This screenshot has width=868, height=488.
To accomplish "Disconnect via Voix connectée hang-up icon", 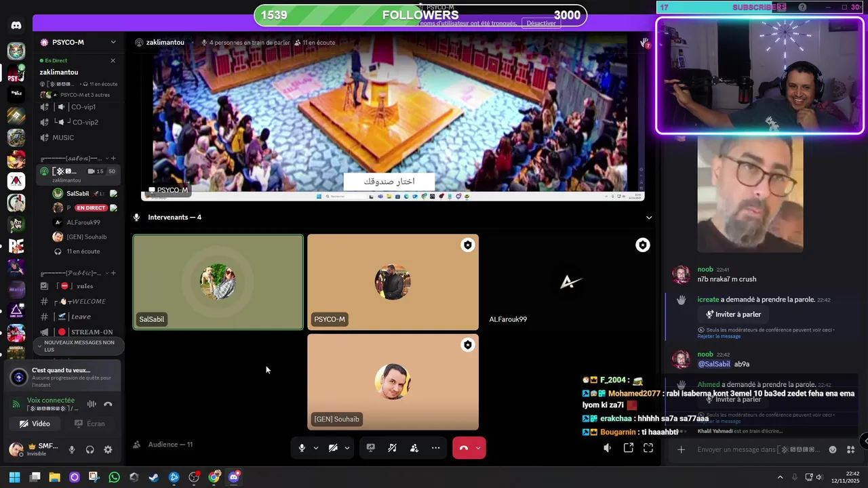I will pyautogui.click(x=108, y=404).
